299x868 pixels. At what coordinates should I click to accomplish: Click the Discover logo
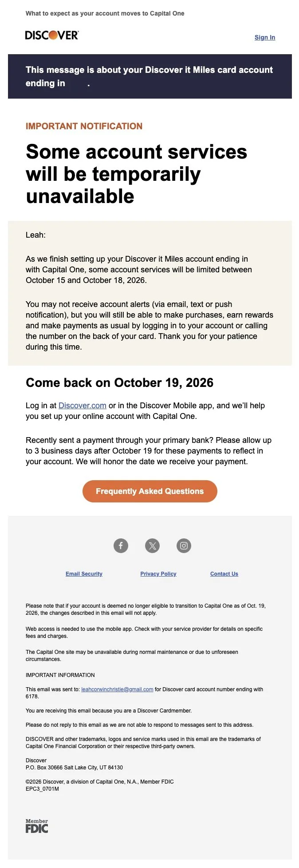[52, 35]
